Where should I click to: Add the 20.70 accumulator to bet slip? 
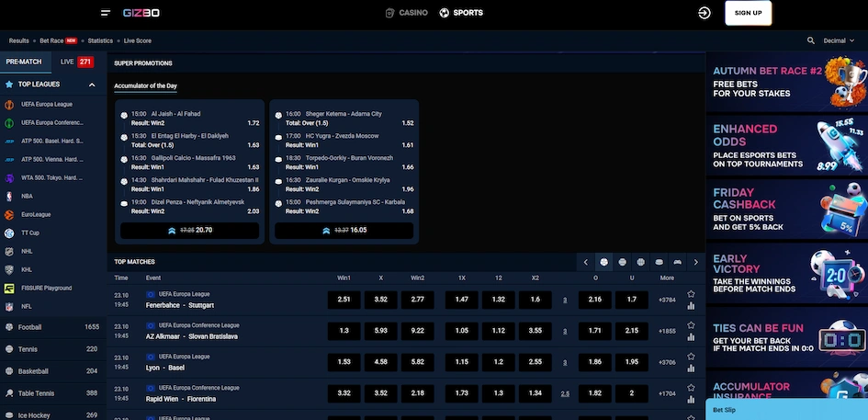point(189,230)
